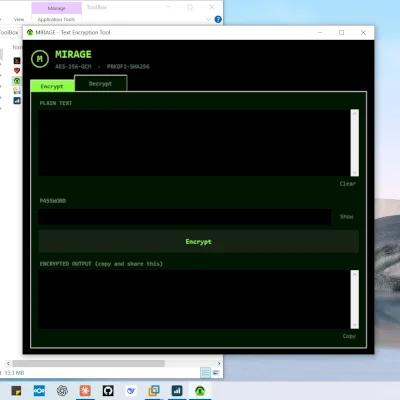400x400 pixels.
Task: Switch Explorer to details list view
Action: click(205, 373)
